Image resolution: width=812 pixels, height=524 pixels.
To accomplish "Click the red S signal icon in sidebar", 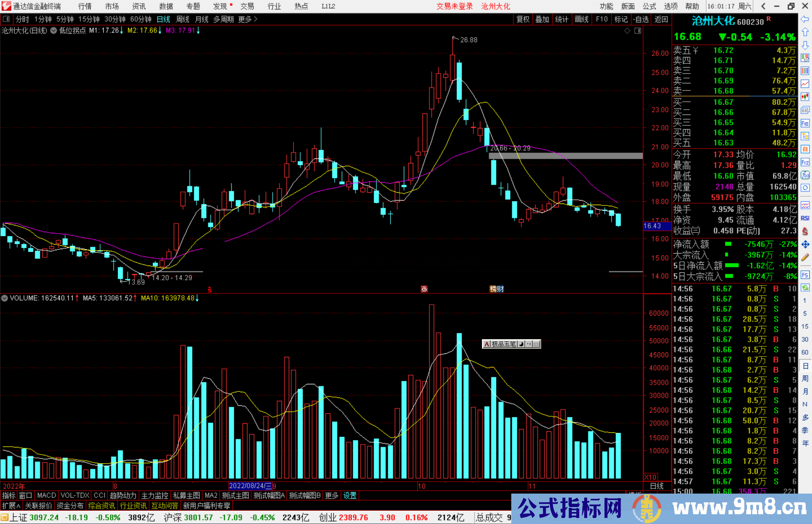I will [805, 231].
